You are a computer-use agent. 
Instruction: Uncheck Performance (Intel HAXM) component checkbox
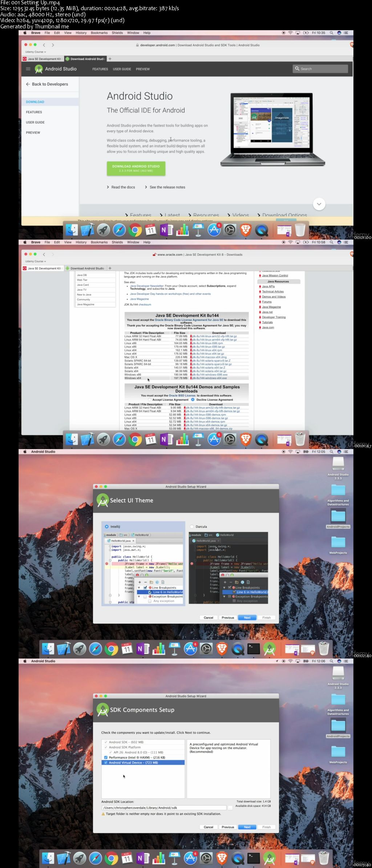pos(106,757)
